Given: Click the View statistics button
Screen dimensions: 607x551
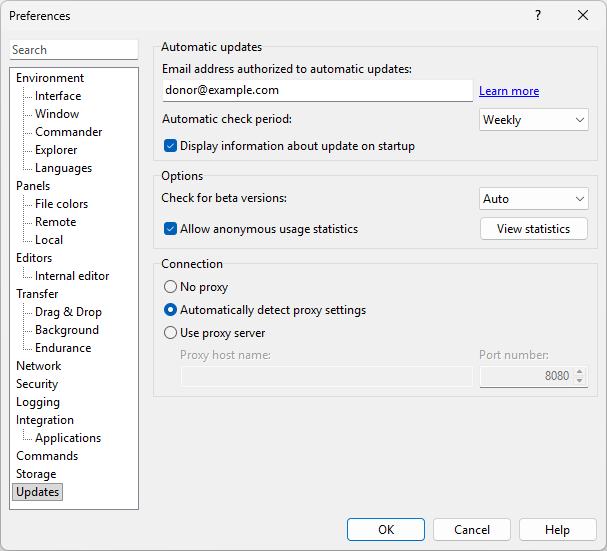Looking at the screenshot, I should [x=534, y=229].
